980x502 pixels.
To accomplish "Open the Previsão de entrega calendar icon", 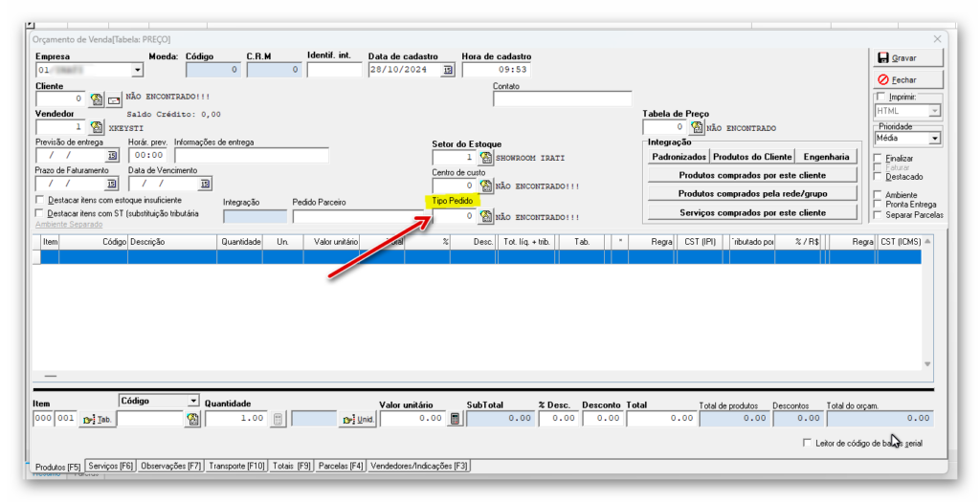I will [112, 155].
